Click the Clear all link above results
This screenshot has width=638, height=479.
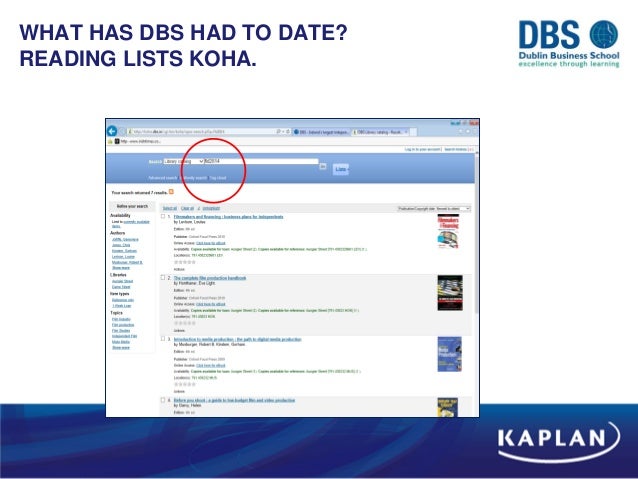pos(187,208)
